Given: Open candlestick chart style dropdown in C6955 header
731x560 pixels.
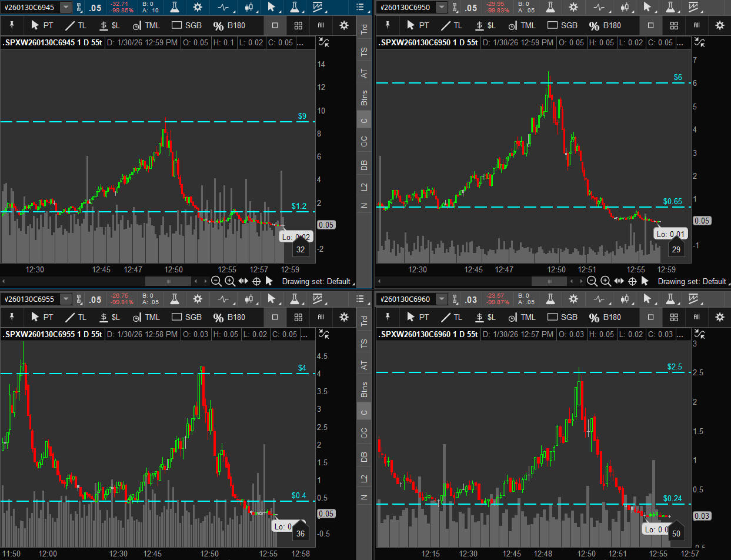Looking at the screenshot, I should 250,299.
